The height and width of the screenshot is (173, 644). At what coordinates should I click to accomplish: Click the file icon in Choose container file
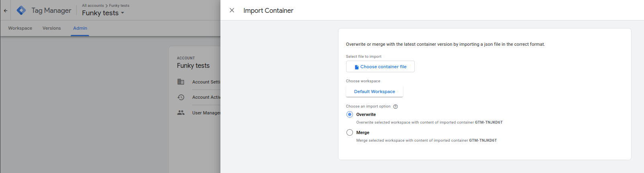[357, 67]
